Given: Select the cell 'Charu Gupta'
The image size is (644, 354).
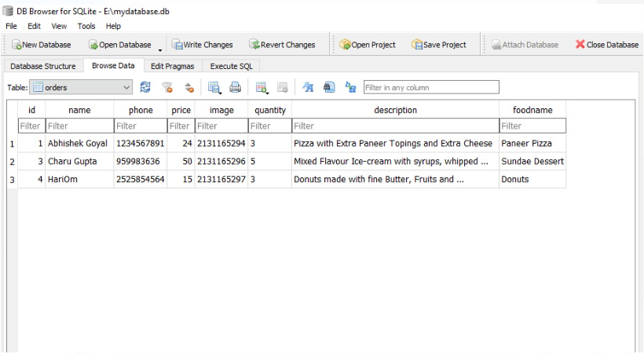Looking at the screenshot, I should (79, 162).
